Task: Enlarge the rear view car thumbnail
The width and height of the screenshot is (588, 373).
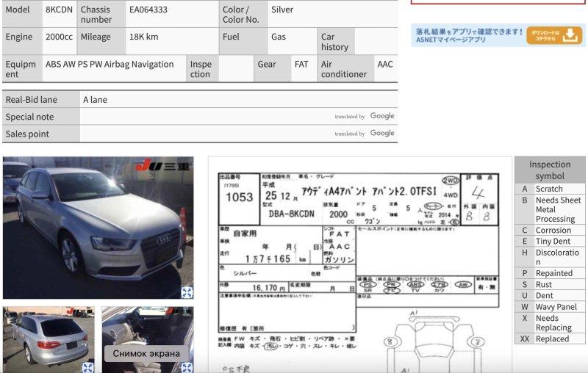Action: coord(87,366)
